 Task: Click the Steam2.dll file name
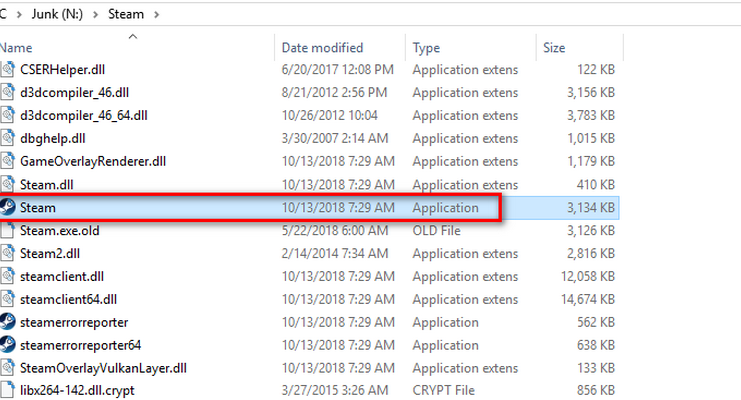(x=50, y=253)
